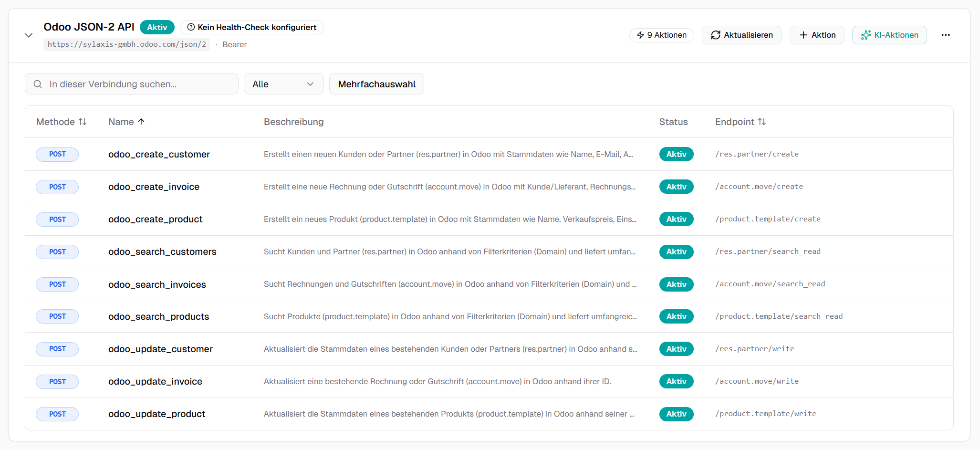Click POST badge of odoo_search_invoices row

57,284
